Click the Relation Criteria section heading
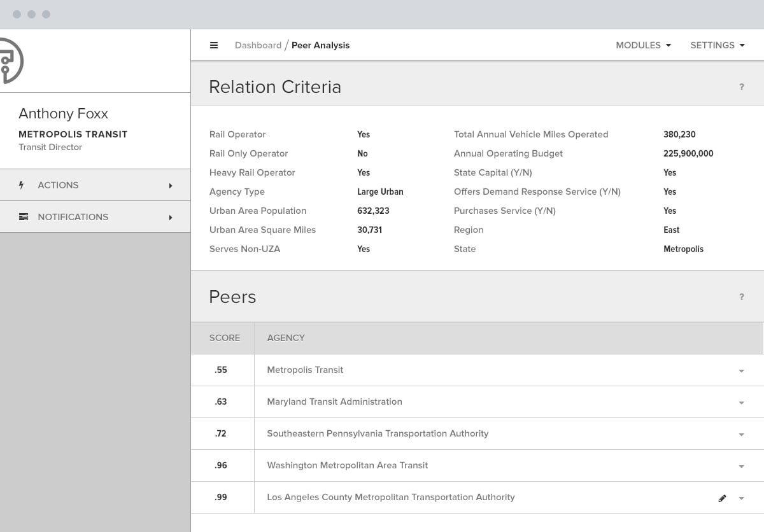Viewport: 764px width, 532px height. click(x=275, y=87)
